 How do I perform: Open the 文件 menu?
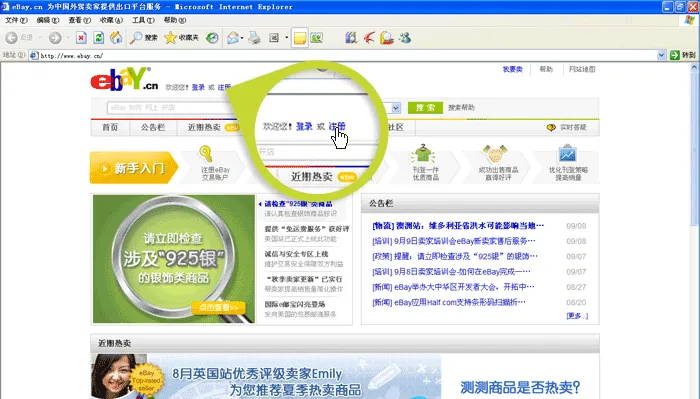coord(16,20)
